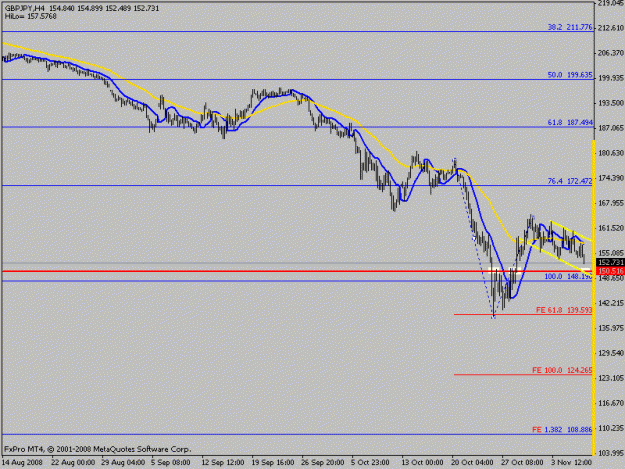Click the 135.975 price axis value
Screen dimensions: 625x469
click(611, 328)
